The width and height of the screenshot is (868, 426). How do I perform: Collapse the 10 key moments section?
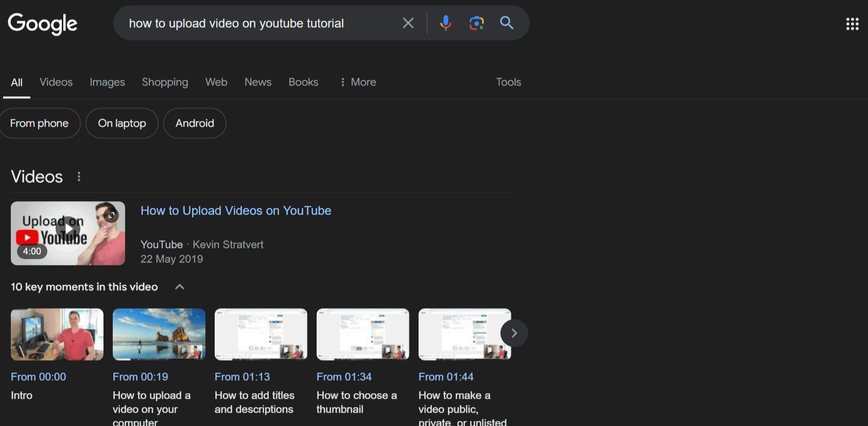[x=180, y=287]
